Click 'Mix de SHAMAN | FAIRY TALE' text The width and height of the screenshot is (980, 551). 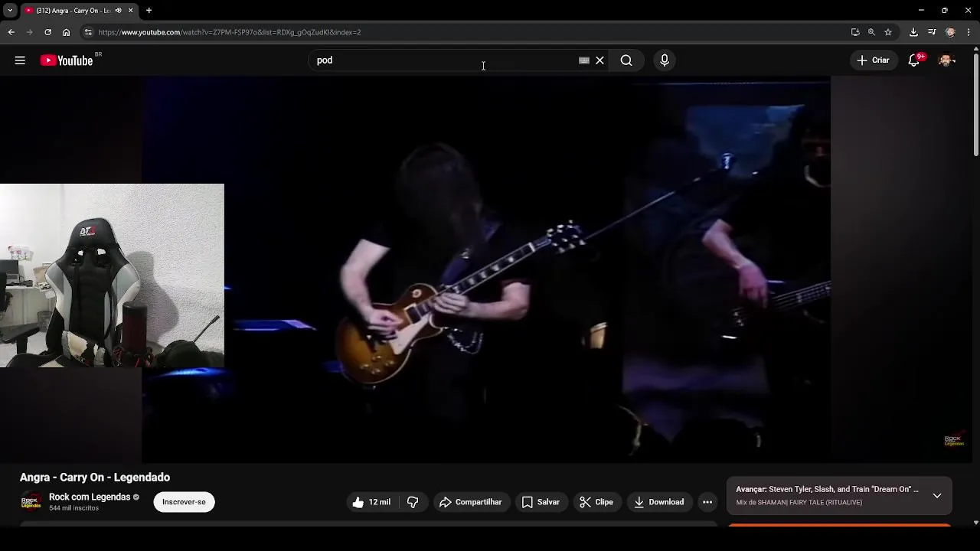coord(799,503)
